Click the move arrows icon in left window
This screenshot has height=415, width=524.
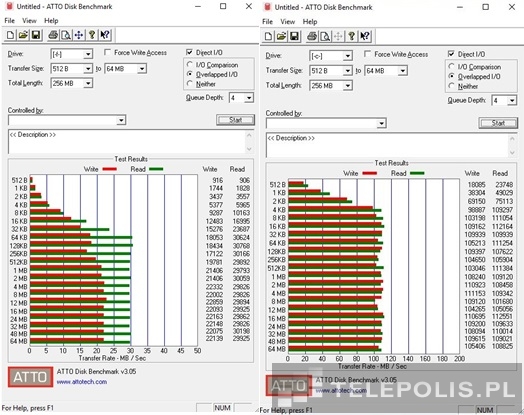79,35
